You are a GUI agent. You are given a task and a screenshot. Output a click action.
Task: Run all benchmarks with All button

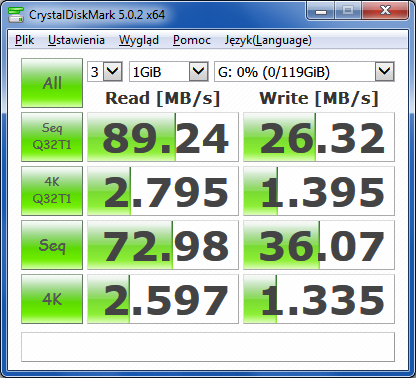pos(52,83)
